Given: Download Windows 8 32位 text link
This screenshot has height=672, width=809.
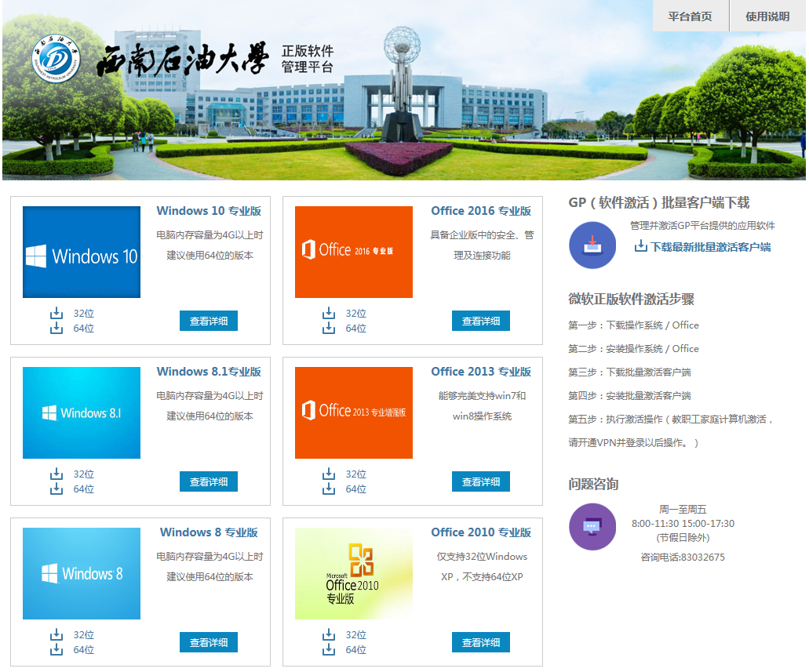Looking at the screenshot, I should coord(84,635).
